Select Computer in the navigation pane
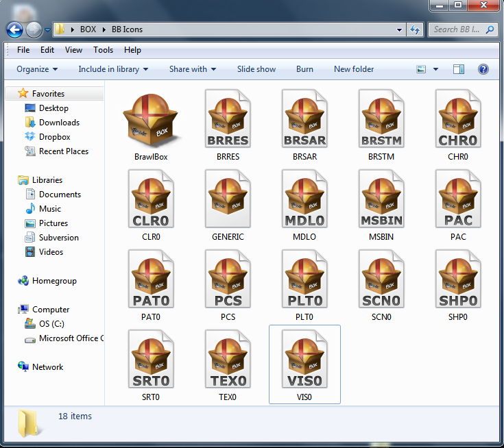This screenshot has height=448, width=504. click(x=51, y=309)
